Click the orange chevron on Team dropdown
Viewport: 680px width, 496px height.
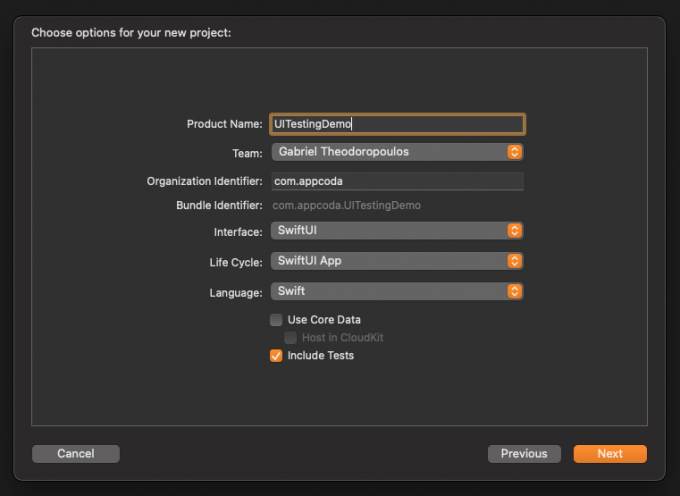click(515, 152)
